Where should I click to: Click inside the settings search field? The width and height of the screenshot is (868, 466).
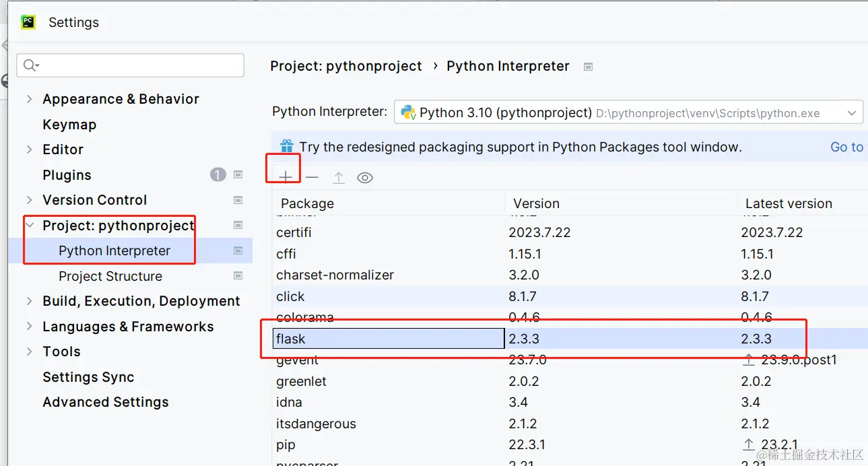pyautogui.click(x=131, y=65)
